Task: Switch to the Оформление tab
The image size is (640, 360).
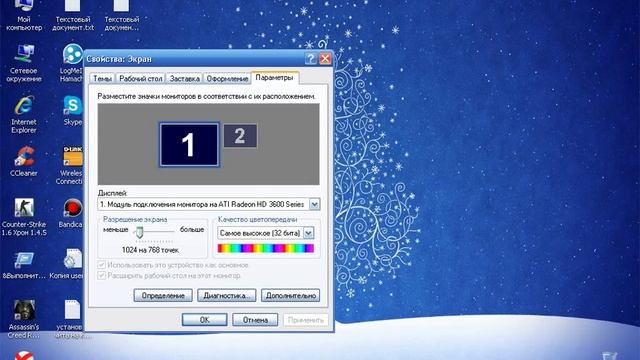Action: [x=227, y=78]
